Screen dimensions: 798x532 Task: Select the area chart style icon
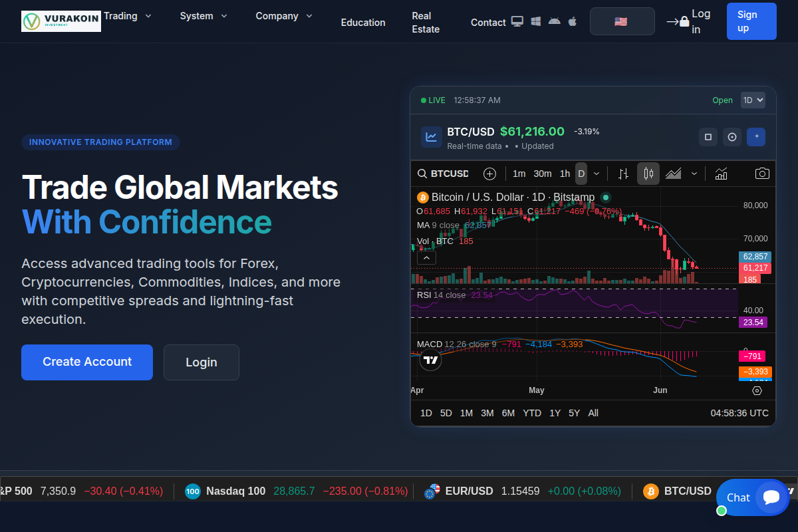tap(674, 174)
